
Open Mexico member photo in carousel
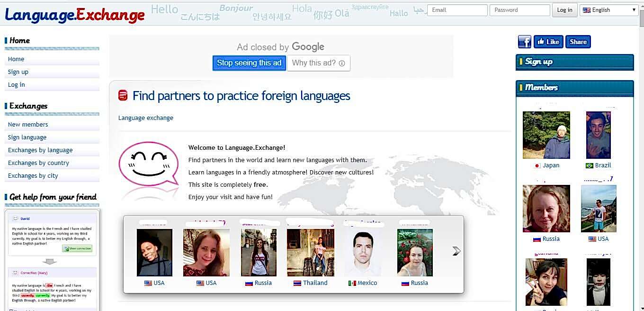tap(363, 253)
